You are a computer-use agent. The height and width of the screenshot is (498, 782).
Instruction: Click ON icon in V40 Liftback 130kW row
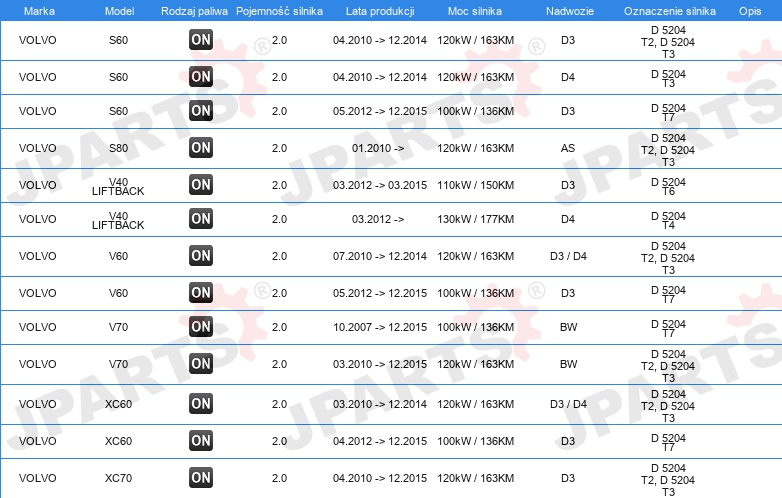201,219
